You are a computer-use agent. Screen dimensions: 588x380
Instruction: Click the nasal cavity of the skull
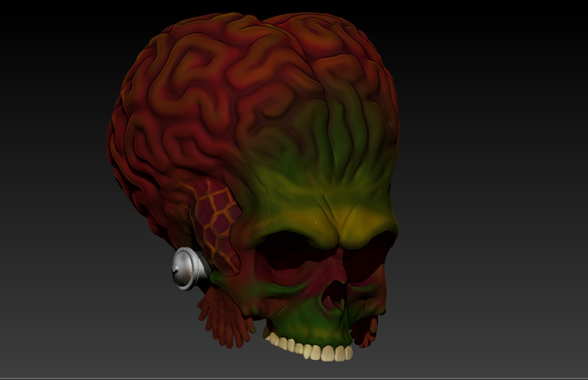pos(335,295)
